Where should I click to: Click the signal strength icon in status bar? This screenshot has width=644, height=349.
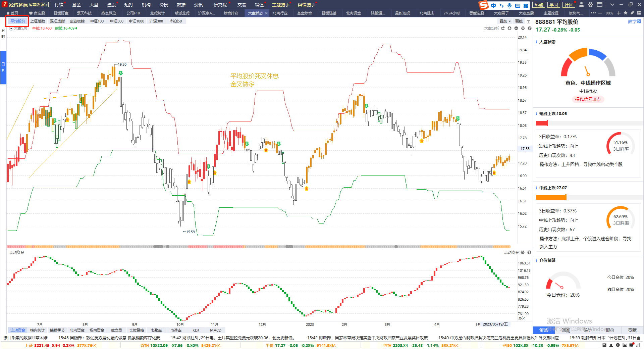click(x=638, y=345)
